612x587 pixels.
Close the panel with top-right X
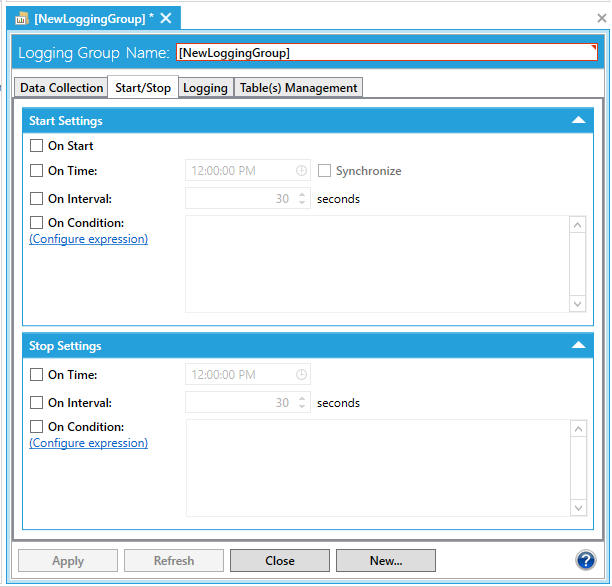[602, 18]
